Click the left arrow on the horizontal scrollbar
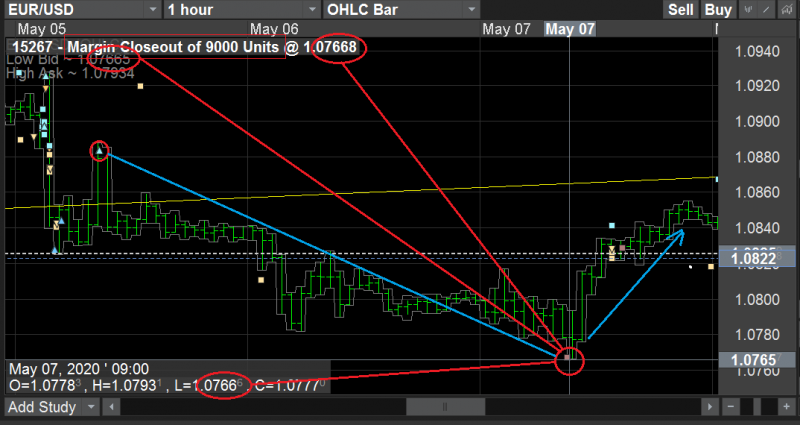The image size is (800, 425). tap(111, 407)
